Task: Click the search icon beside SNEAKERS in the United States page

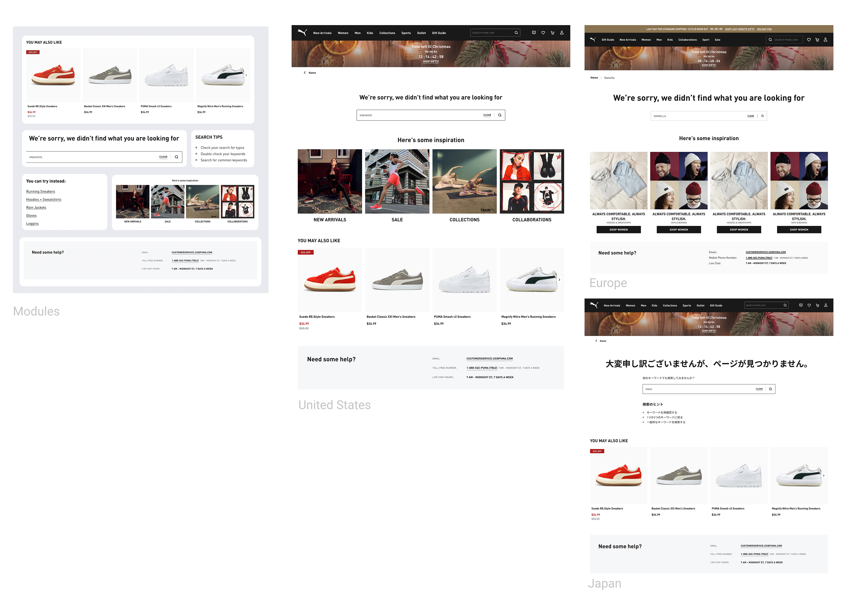Action: [500, 115]
